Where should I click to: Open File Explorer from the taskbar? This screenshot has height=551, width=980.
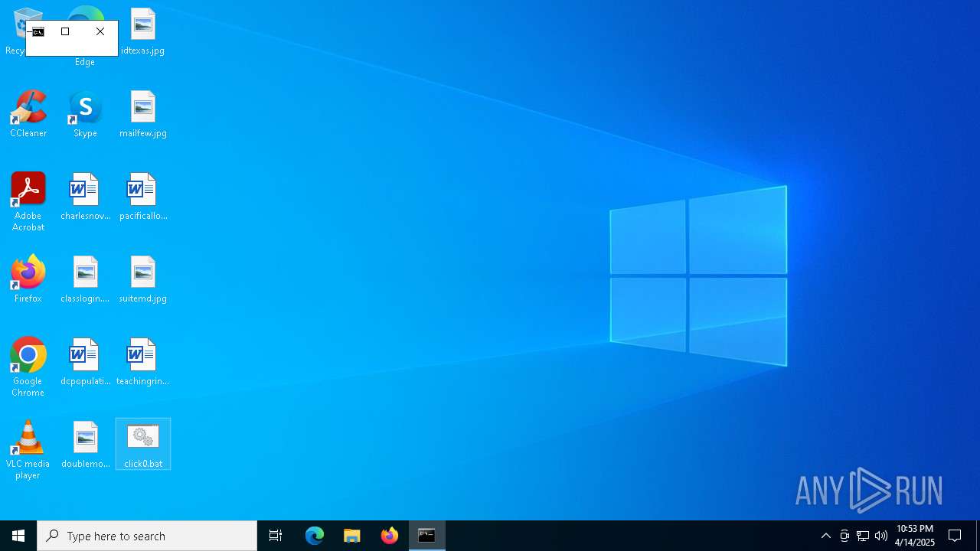[352, 536]
